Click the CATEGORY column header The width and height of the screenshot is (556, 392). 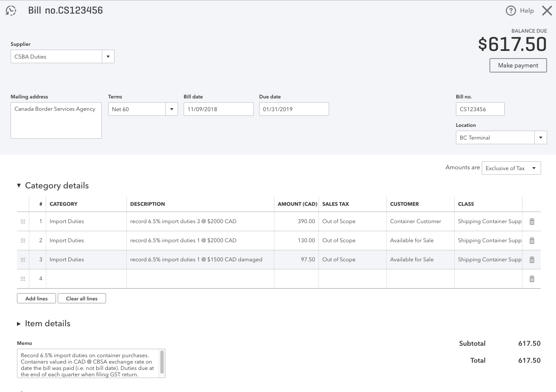tap(64, 204)
